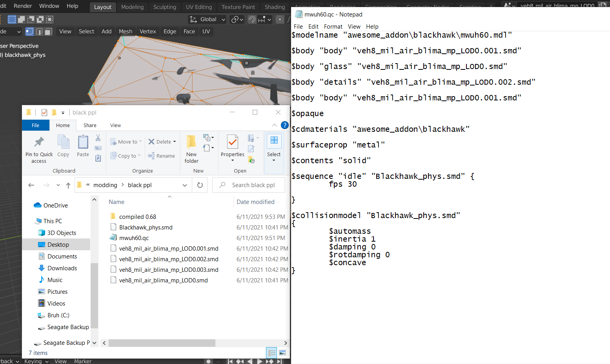
Task: Open Blender interaction mode dropdown
Action: 11,31
